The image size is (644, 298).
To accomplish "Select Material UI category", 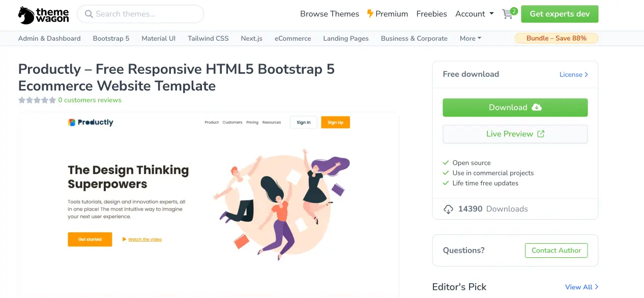I will (x=159, y=38).
